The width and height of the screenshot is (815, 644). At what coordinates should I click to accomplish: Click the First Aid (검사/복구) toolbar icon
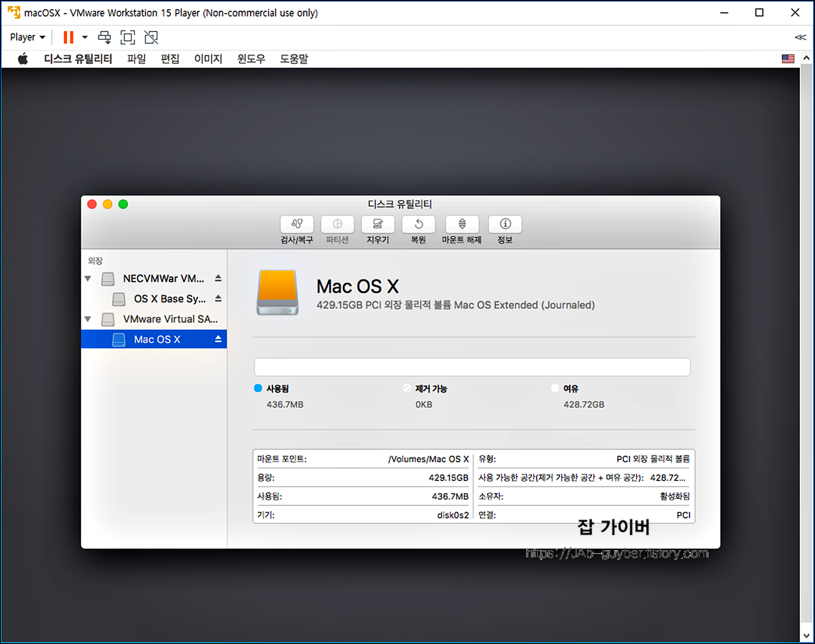tap(297, 224)
